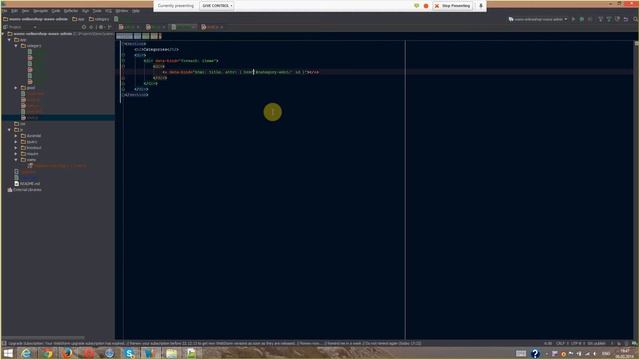
Task: Open Skype from the taskbar
Action: [x=129, y=353]
